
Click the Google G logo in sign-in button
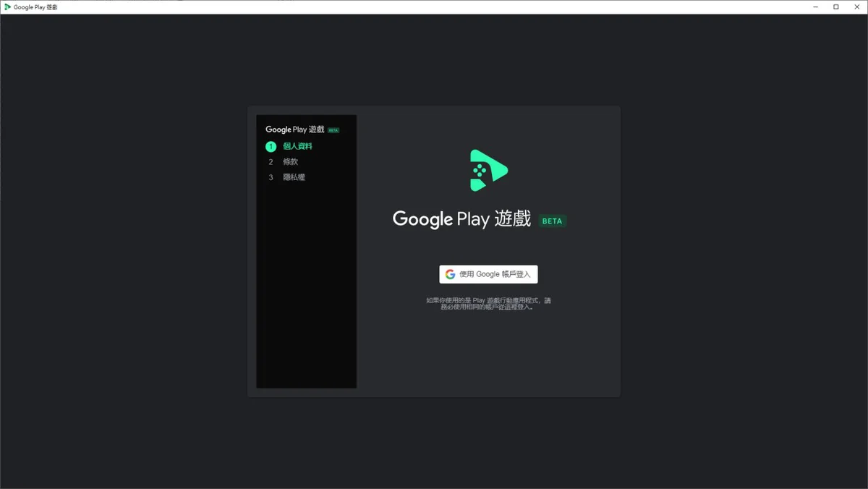(450, 274)
